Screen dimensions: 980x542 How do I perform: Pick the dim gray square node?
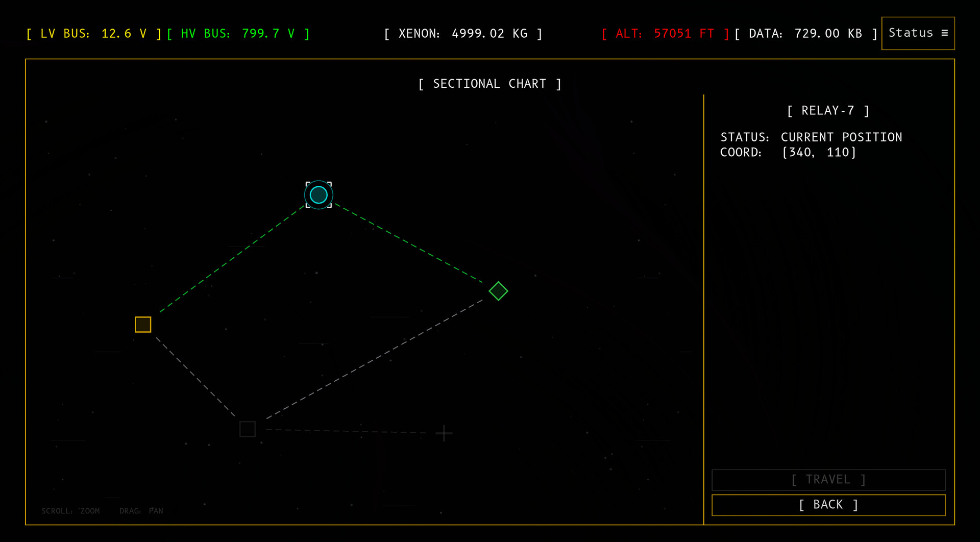248,429
